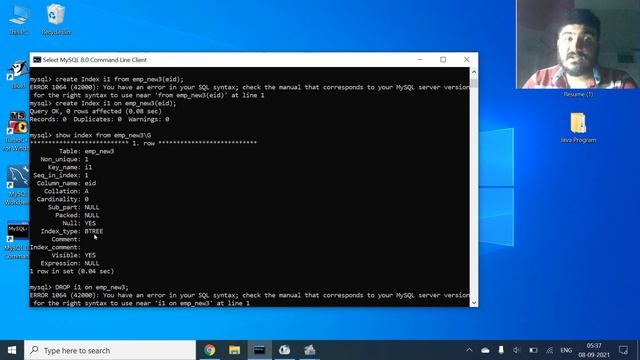
Task: Open the Recycle Bin desktop icon
Action: pos(56,19)
